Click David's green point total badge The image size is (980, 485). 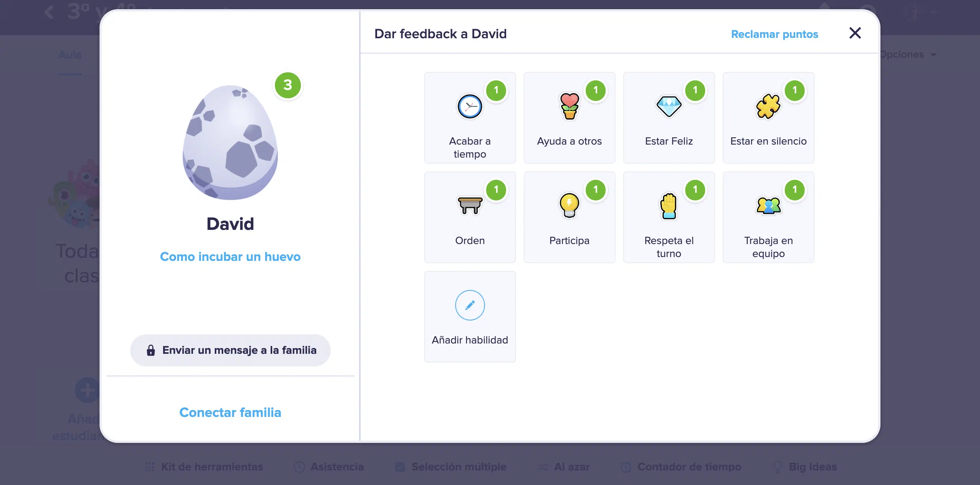point(287,85)
